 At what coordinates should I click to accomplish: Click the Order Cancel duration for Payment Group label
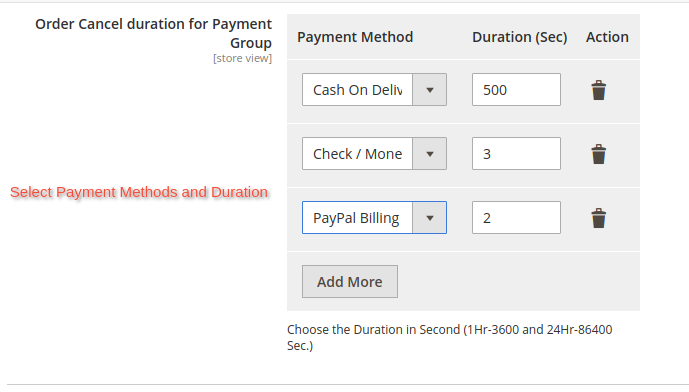(x=153, y=33)
